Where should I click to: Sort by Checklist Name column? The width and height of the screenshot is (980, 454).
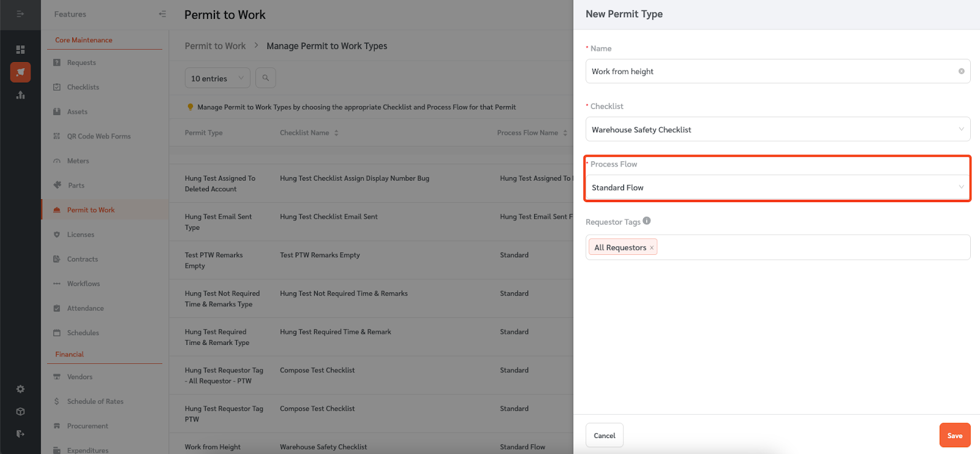336,133
